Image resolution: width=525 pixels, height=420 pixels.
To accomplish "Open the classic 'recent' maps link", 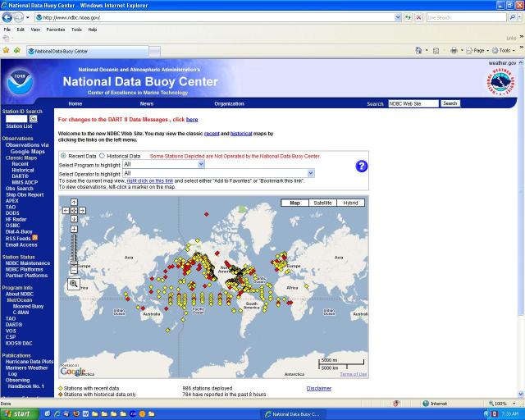I will click(212, 134).
